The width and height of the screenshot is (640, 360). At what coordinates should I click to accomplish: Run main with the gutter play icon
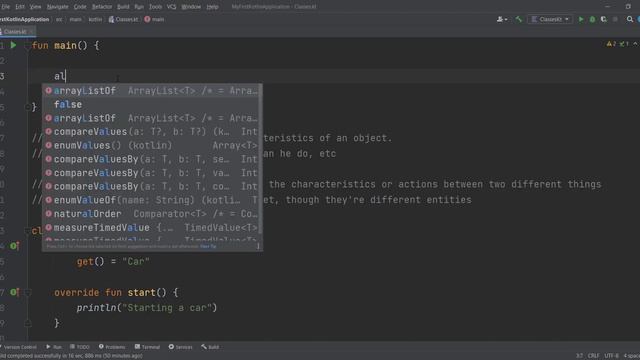point(13,45)
